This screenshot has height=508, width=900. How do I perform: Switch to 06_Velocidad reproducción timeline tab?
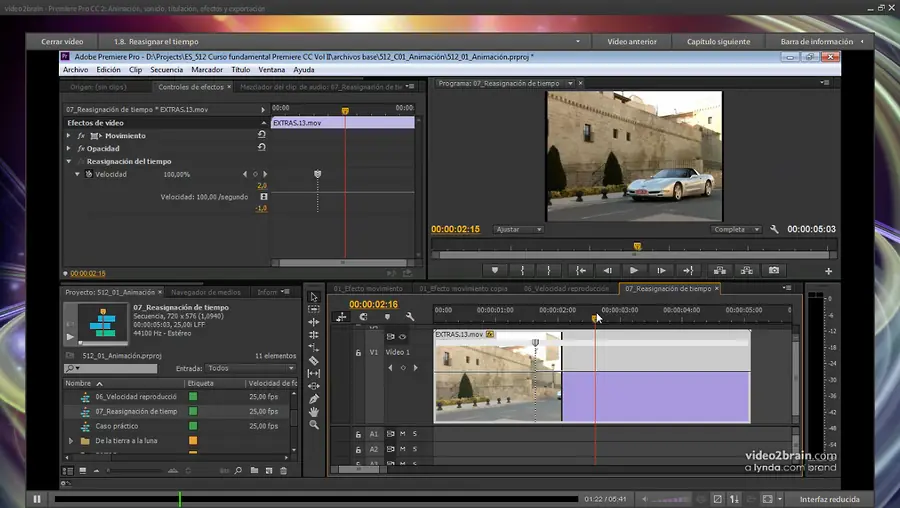(566, 289)
